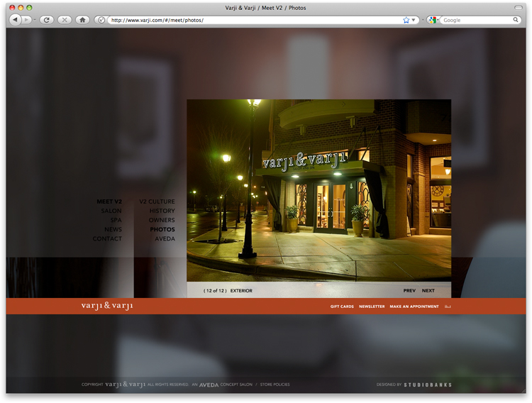Screen dimensions: 532x403
Task: Open the AVEDA submenu item
Action: [165, 238]
